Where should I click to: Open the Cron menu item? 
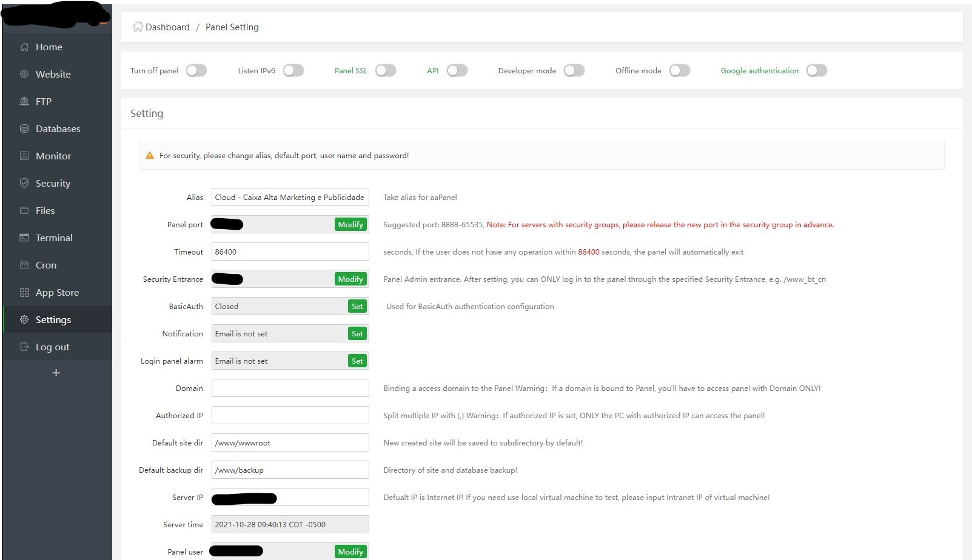[x=58, y=265]
